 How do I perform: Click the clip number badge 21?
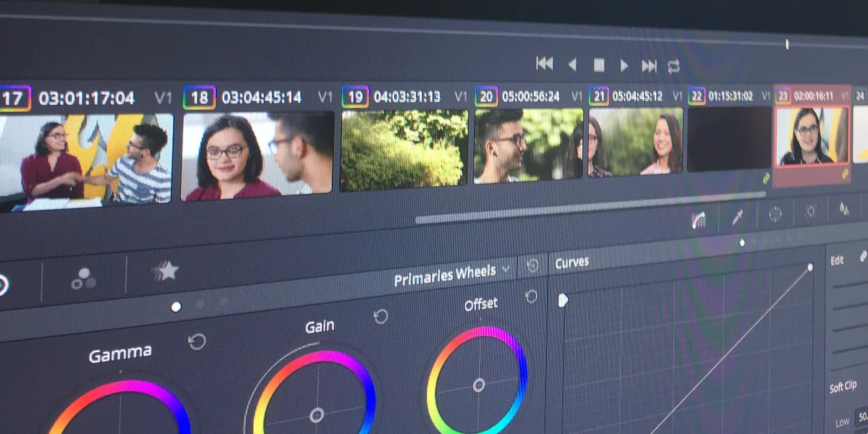coord(599,95)
